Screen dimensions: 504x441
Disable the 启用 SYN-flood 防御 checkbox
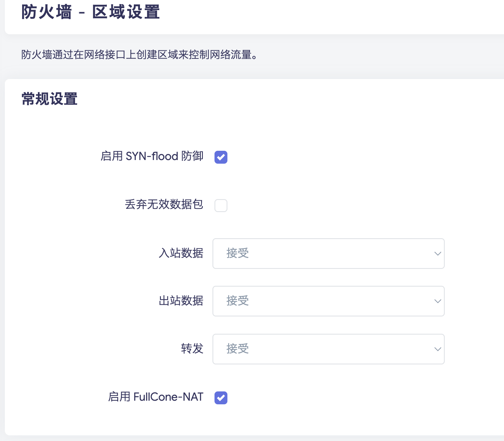pos(221,157)
